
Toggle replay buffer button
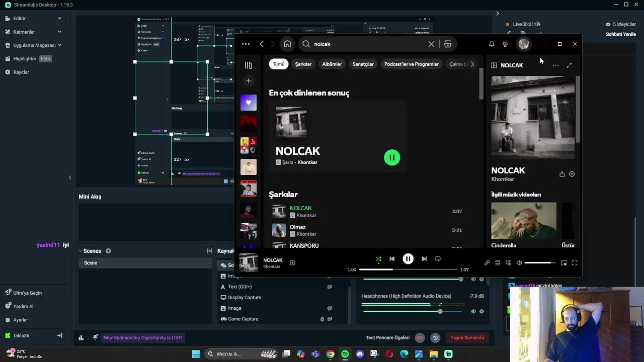click(x=436, y=338)
